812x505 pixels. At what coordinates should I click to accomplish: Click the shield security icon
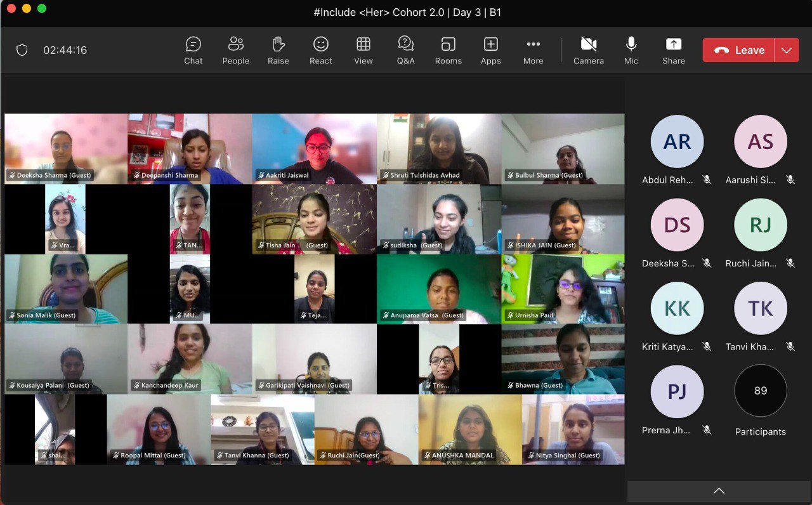click(x=22, y=50)
